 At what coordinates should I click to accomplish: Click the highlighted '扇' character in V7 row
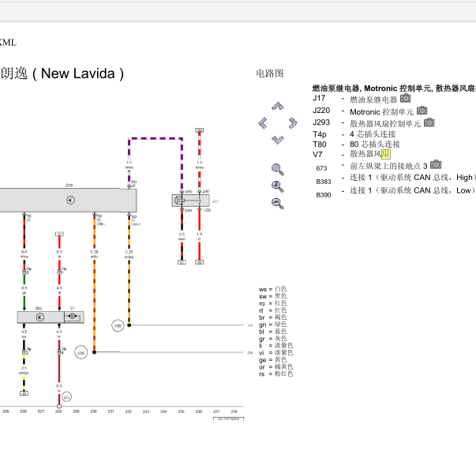click(386, 154)
